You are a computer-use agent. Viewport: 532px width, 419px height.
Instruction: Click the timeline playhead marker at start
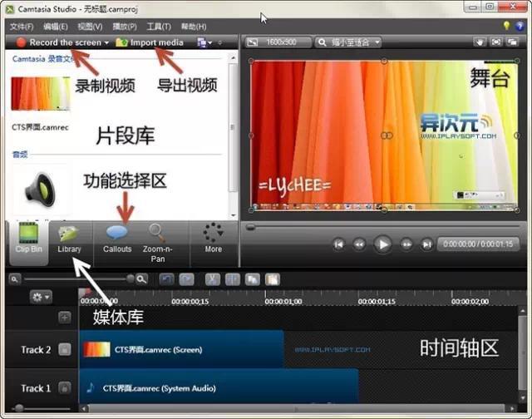(85, 293)
